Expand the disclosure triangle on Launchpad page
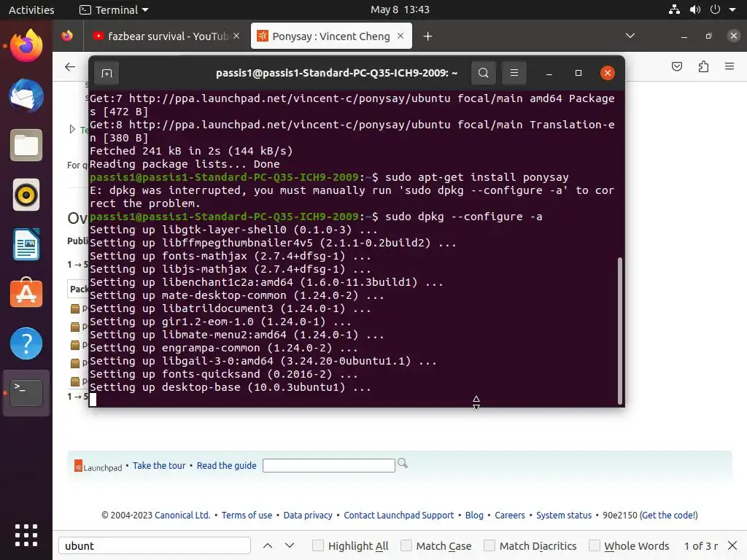Image resolution: width=747 pixels, height=560 pixels. pos(72,129)
